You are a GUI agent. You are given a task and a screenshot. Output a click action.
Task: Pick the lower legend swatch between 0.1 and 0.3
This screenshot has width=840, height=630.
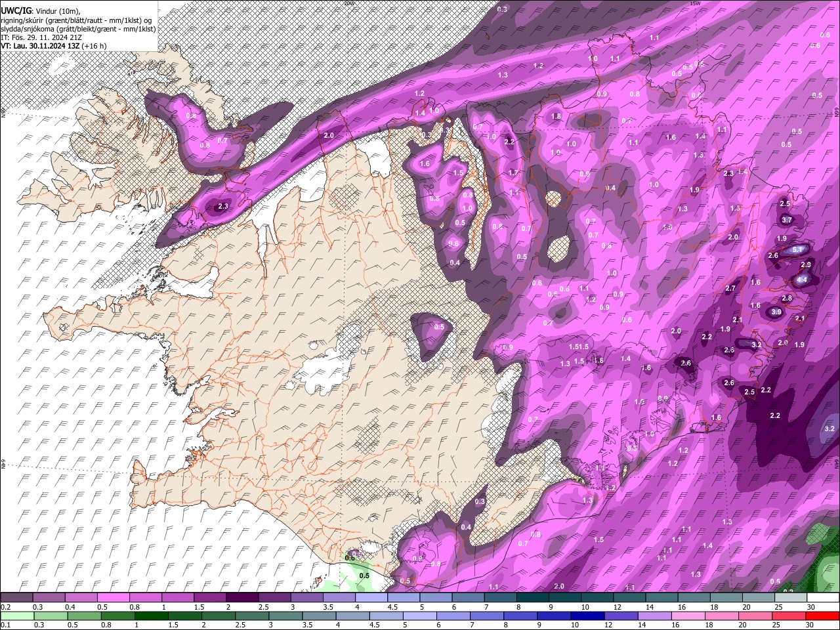(17, 616)
